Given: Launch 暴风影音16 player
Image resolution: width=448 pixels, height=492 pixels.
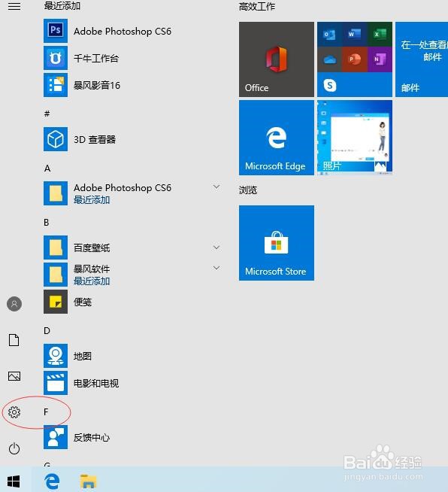Looking at the screenshot, I should 82,85.
